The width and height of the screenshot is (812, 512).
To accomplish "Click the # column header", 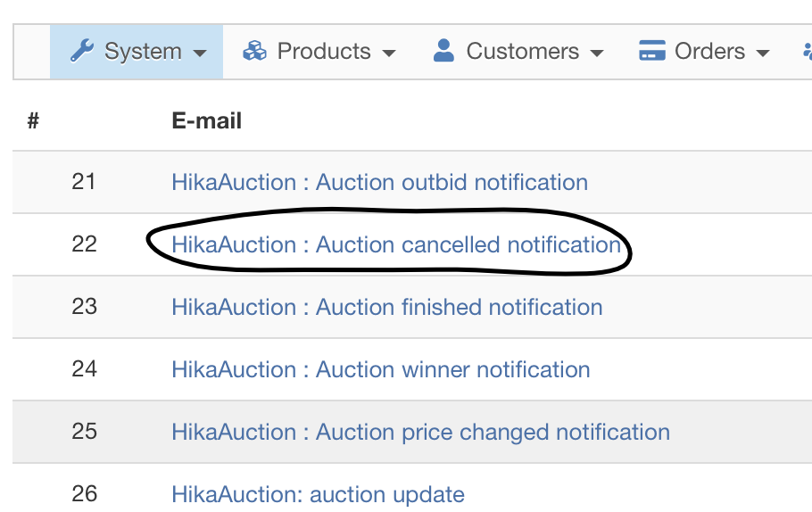I will click(x=33, y=120).
